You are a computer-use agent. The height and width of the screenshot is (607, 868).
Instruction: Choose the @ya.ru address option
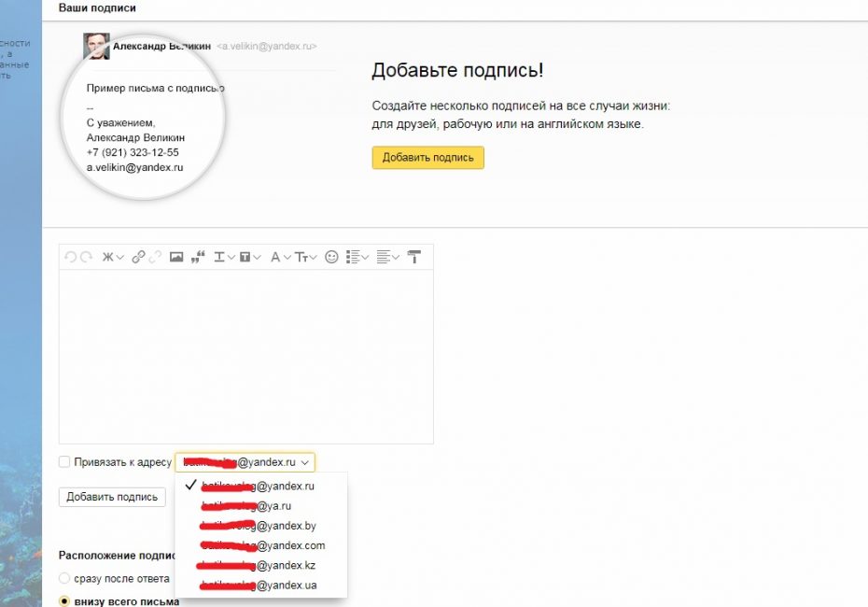point(261,505)
